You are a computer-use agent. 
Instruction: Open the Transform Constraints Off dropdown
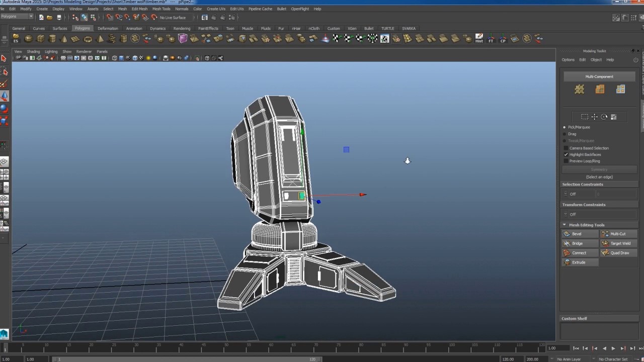click(566, 215)
